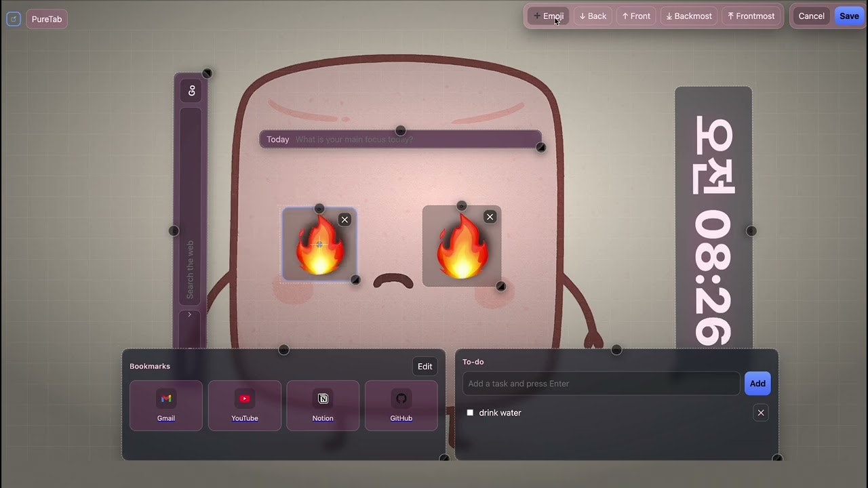Click the 'Search the web' field

(x=191, y=207)
